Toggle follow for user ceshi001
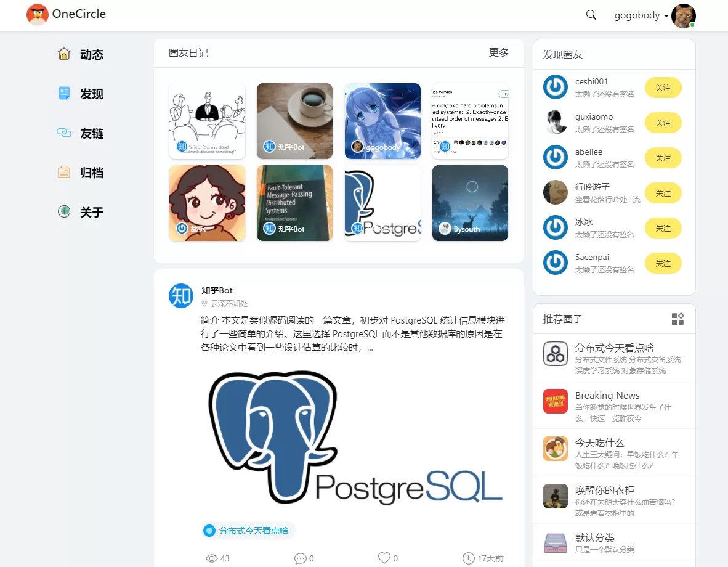 663,88
